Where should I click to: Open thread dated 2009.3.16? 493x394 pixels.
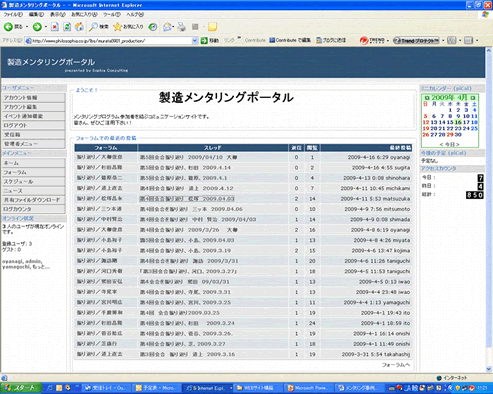(187, 354)
